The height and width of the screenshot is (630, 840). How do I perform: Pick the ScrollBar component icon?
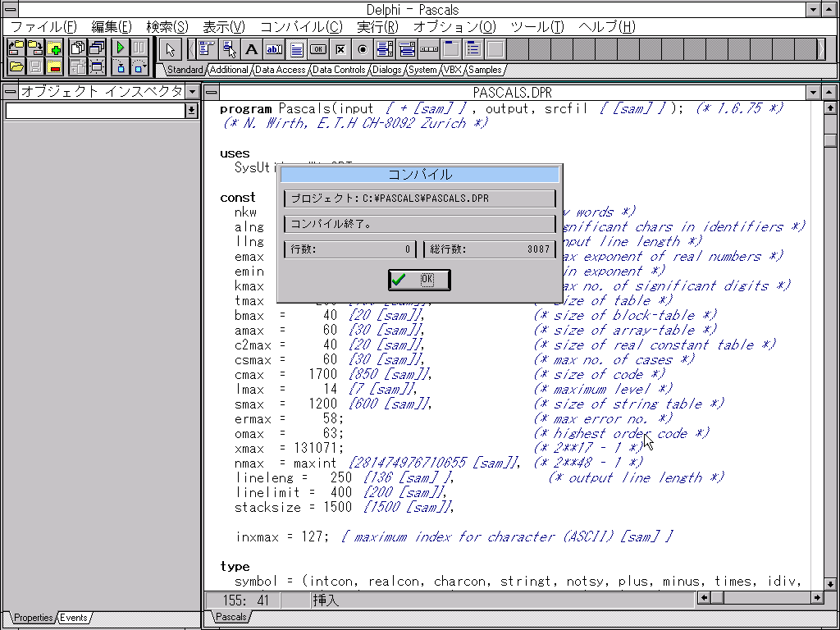(430, 50)
